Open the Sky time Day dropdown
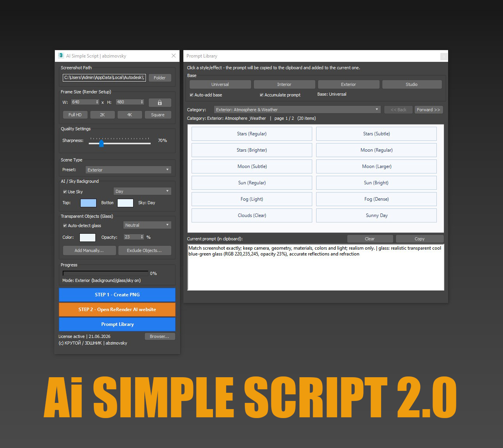503x448 pixels. pos(142,191)
